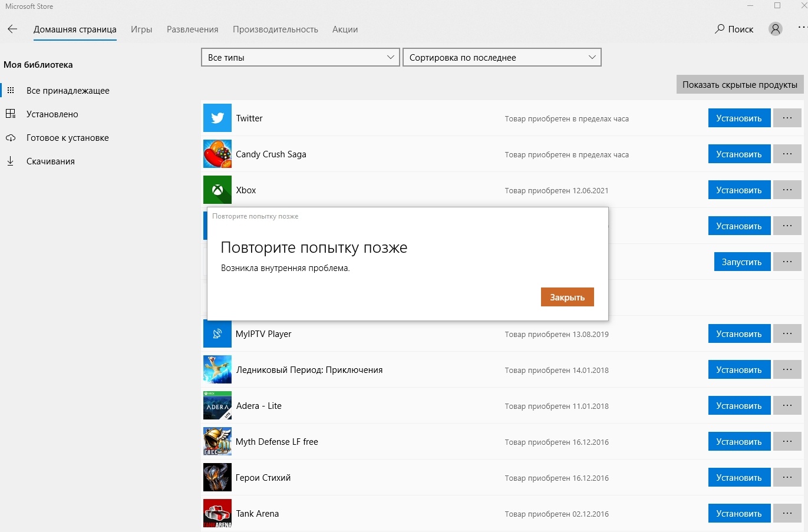The image size is (808, 532).
Task: Click the Adera - Lite icon
Action: [217, 405]
